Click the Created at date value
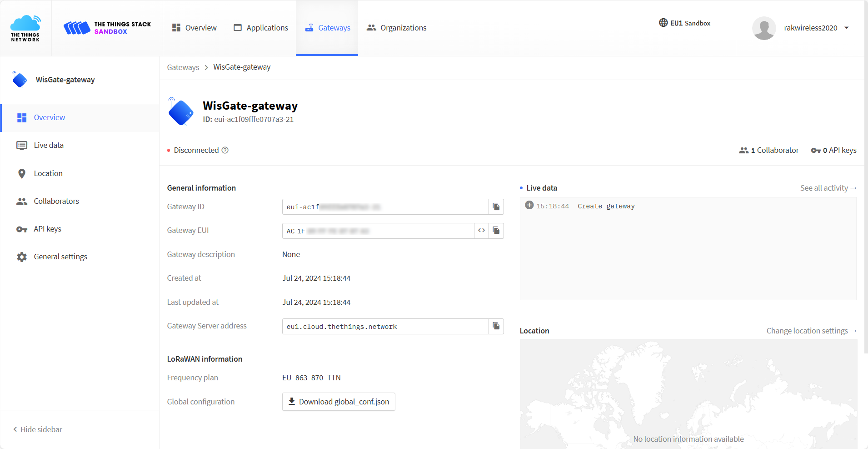 point(316,278)
